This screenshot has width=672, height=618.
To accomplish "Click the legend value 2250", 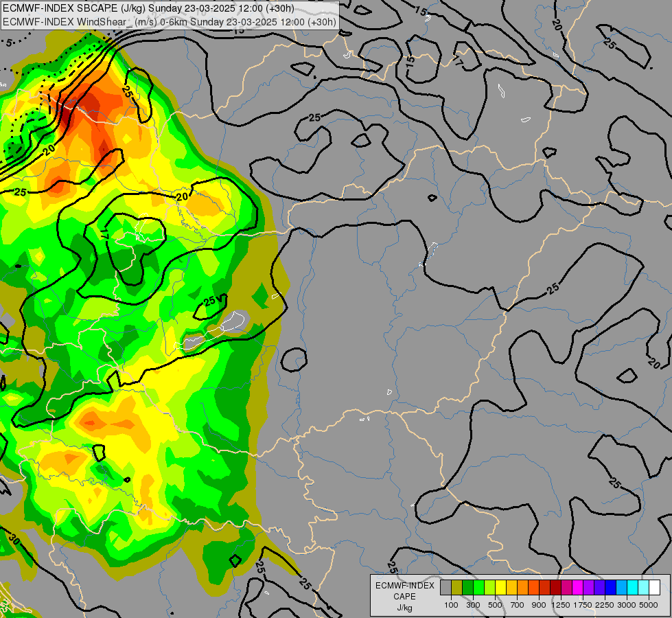I will coord(605,605).
